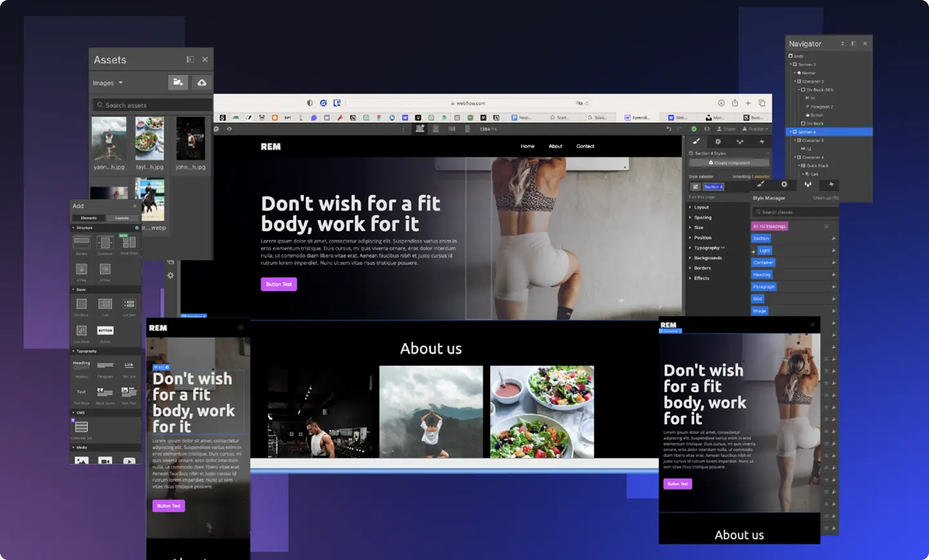Select the Quick Stack layout element
929x560 pixels.
(x=129, y=243)
